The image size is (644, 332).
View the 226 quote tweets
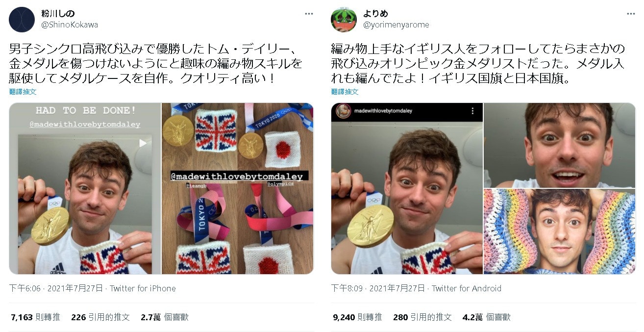pos(100,317)
